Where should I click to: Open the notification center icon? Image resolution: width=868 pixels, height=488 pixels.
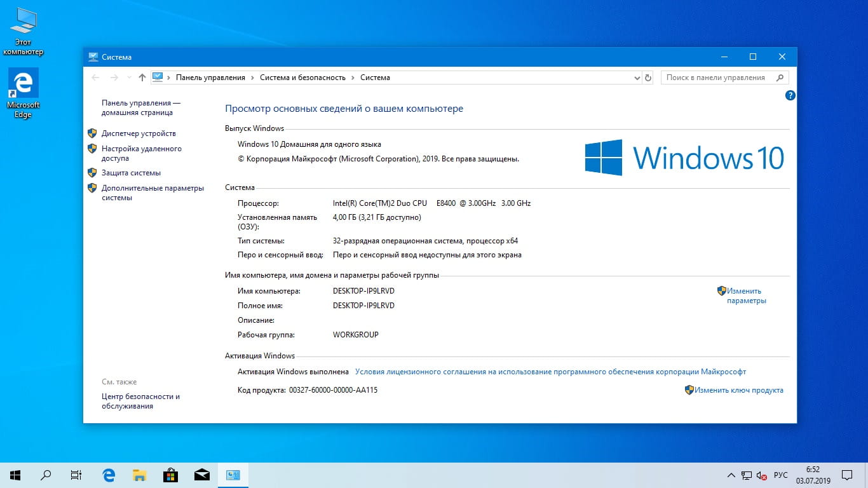(847, 475)
